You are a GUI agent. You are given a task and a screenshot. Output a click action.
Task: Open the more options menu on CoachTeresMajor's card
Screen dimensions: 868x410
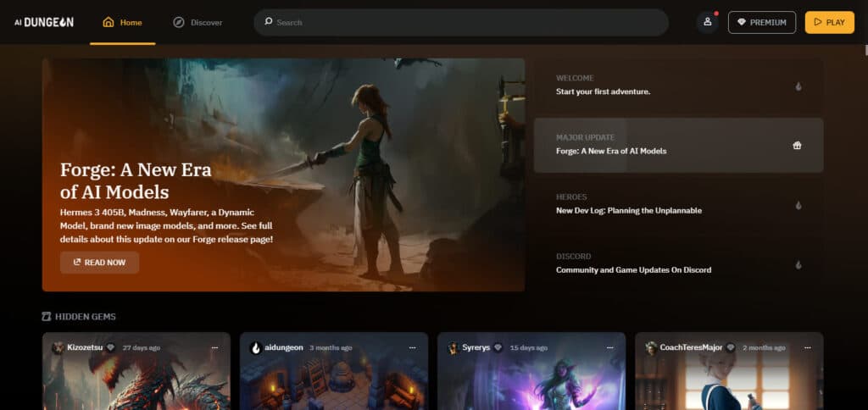tap(808, 347)
